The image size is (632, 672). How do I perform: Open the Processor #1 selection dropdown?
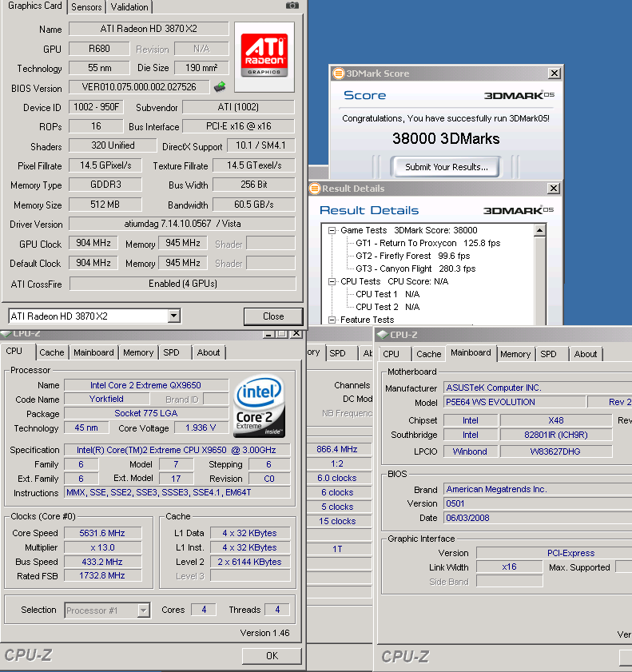coord(144,610)
